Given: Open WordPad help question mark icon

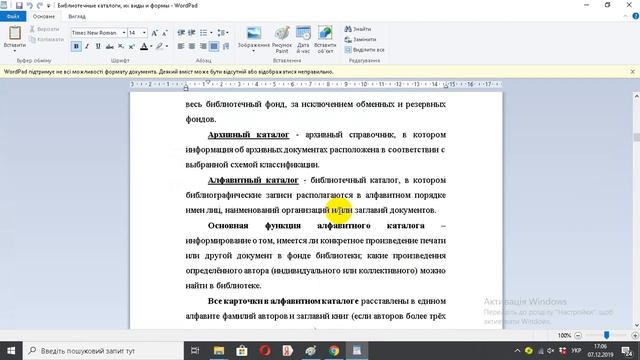Looking at the screenshot, I should click(636, 16).
